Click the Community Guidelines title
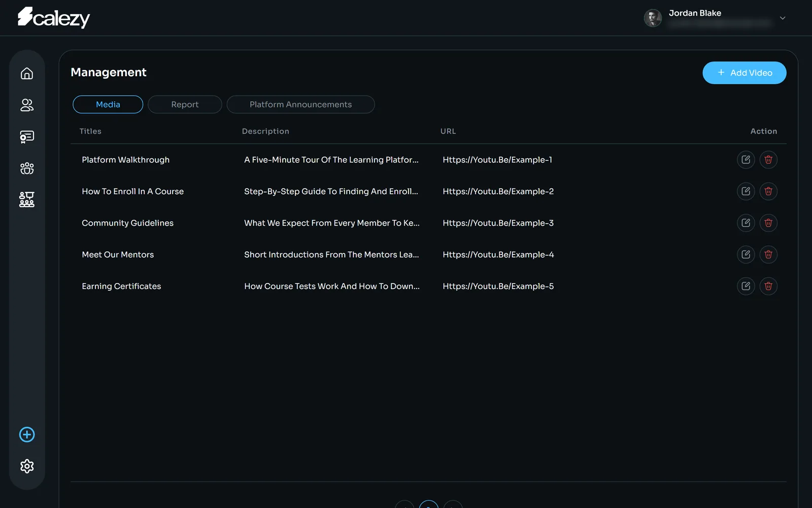812x508 pixels. point(128,223)
